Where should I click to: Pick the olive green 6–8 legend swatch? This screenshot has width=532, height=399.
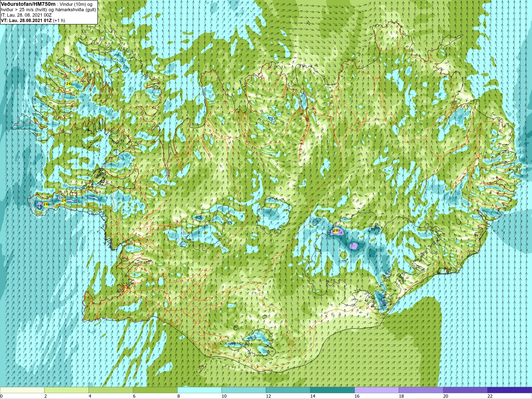pos(155,390)
